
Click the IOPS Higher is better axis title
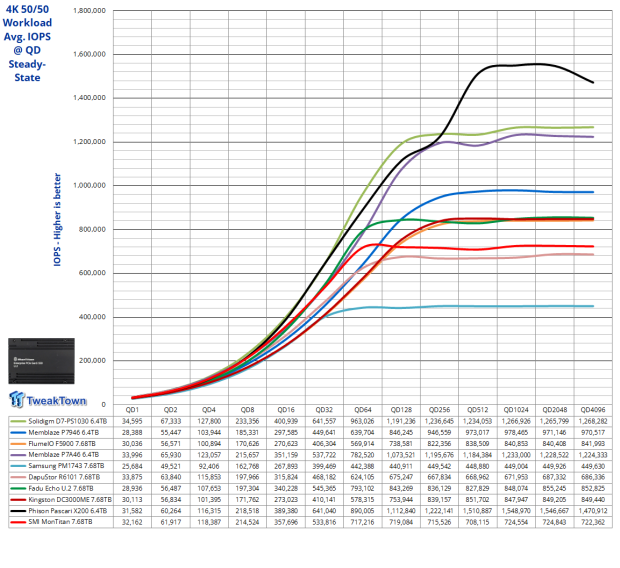[57, 220]
